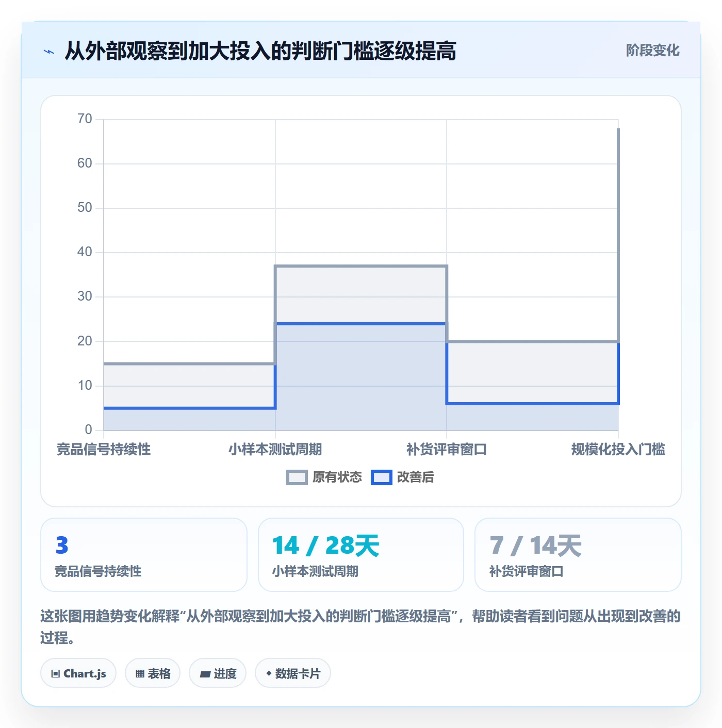Click the 竞品信号持续性 x-axis label
This screenshot has width=722, height=728.
pos(104,450)
